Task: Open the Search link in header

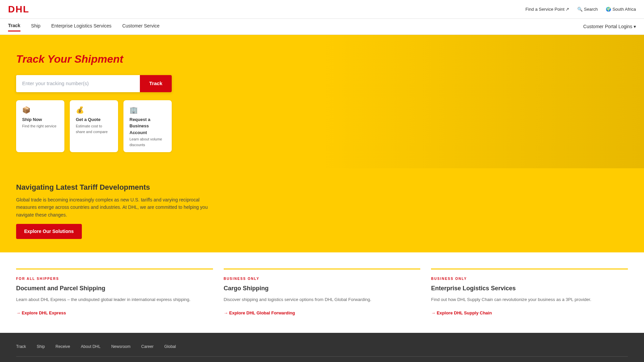Action: point(587,9)
